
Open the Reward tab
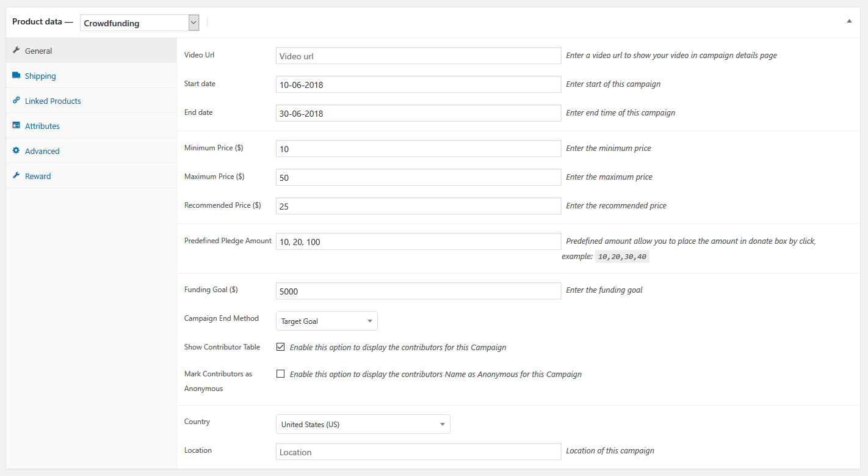[38, 175]
